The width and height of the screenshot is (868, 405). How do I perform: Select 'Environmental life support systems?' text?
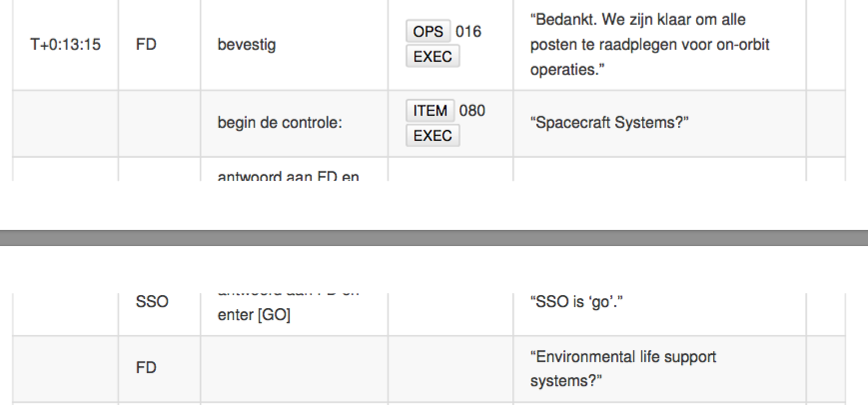click(x=623, y=368)
